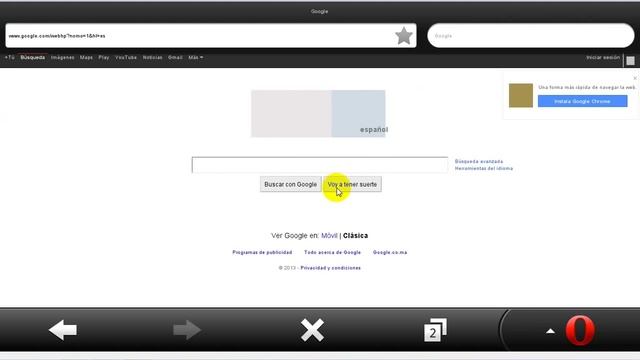640x360 pixels.
Task: Expand the Más dropdown menu
Action: [x=196, y=58]
